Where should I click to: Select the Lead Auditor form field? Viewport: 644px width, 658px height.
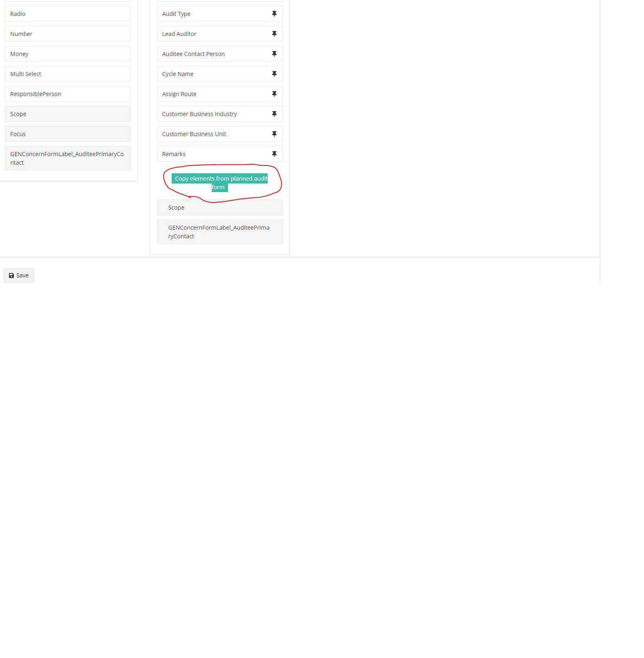pyautogui.click(x=220, y=34)
